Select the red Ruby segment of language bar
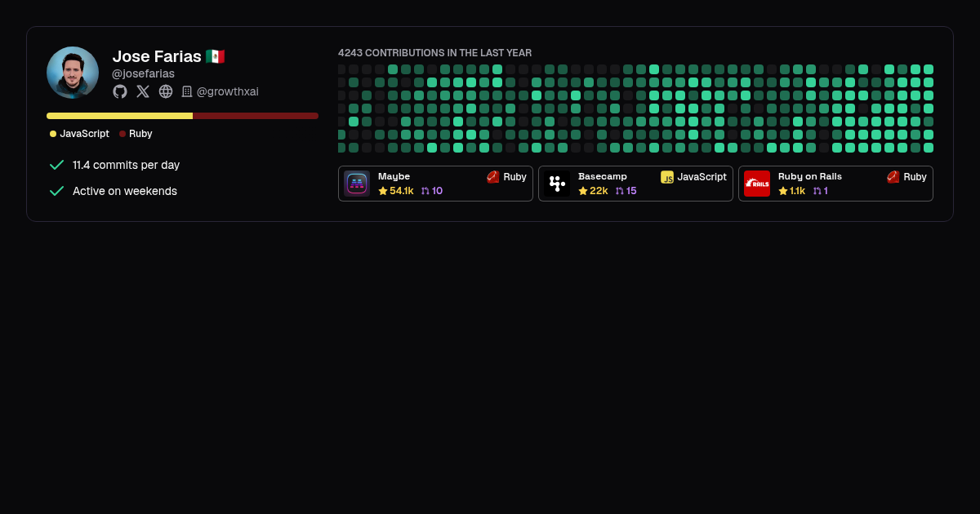980x514 pixels. pyautogui.click(x=256, y=116)
